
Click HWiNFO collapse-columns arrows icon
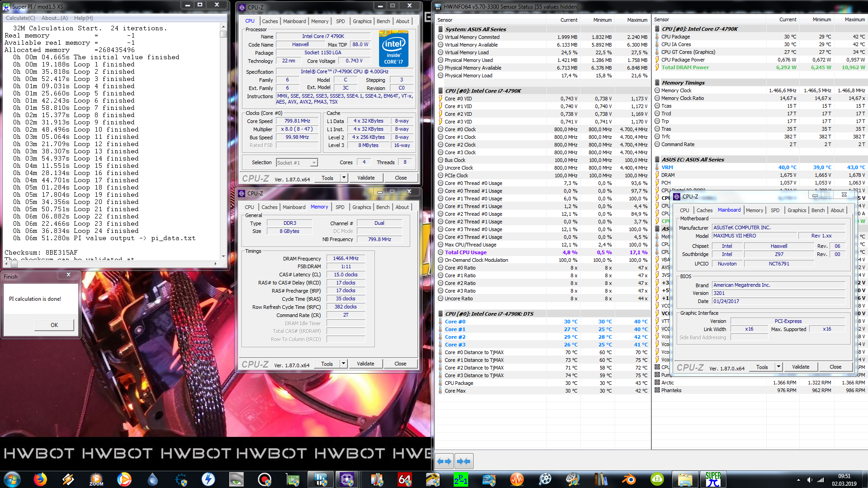pyautogui.click(x=464, y=461)
